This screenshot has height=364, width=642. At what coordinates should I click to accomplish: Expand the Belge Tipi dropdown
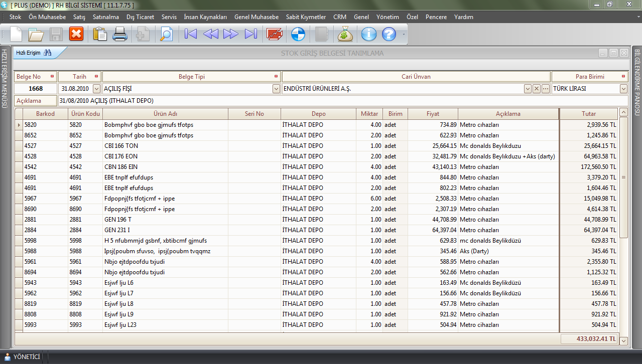pos(276,89)
